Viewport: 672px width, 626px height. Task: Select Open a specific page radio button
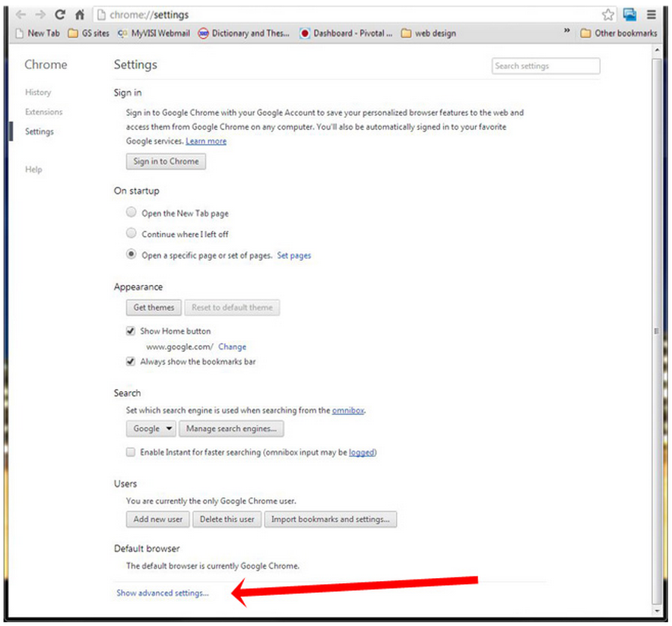pos(132,255)
